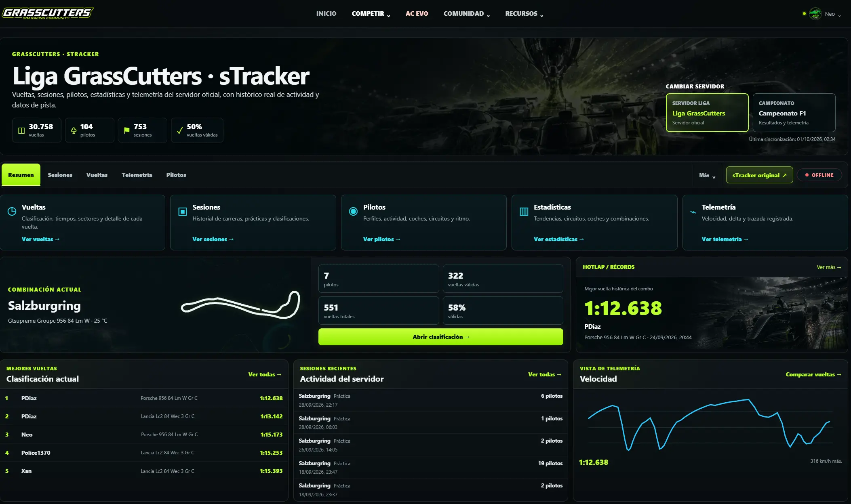The height and width of the screenshot is (504, 851).
Task: Click the OFFLINE status badge
Action: pos(819,175)
